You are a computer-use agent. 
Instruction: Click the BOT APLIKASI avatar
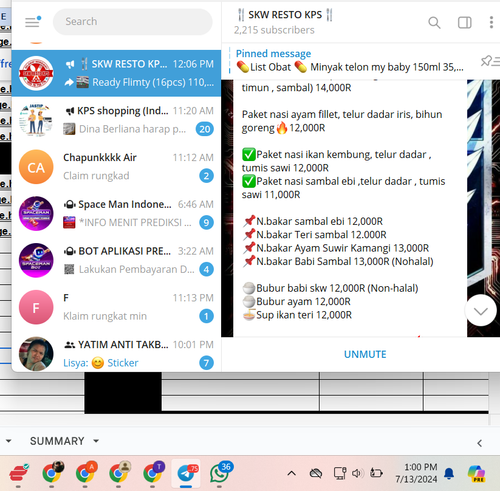36,260
